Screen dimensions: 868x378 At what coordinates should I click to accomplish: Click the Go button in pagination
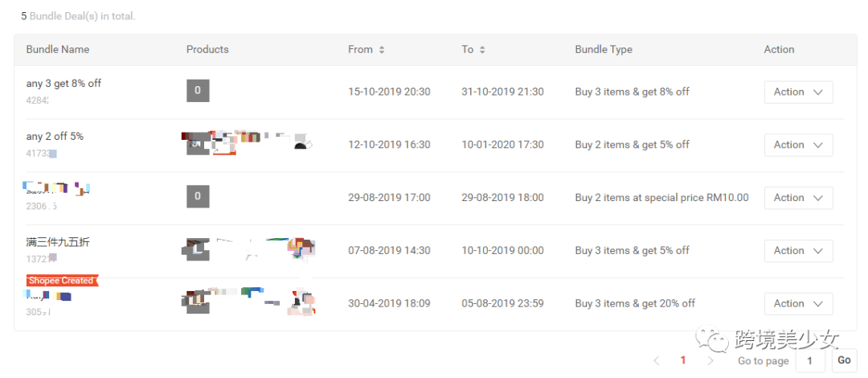(843, 360)
